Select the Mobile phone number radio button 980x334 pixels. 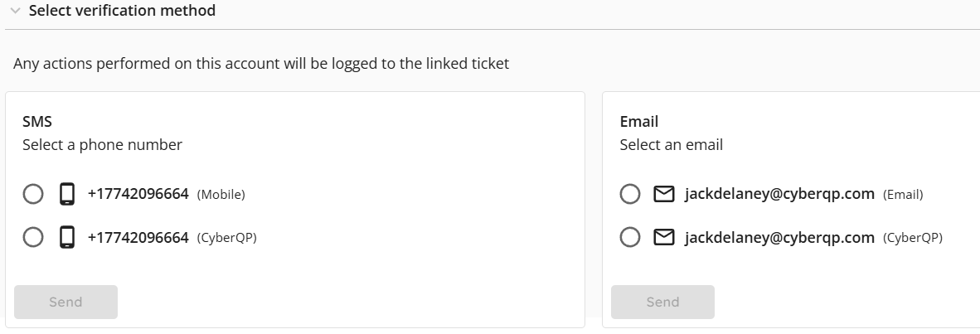click(33, 194)
